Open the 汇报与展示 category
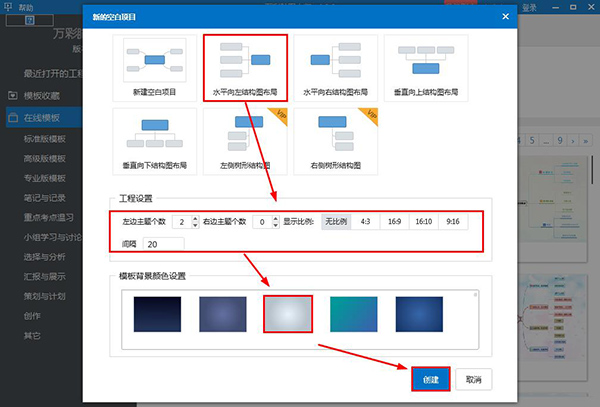The image size is (600, 407). [x=45, y=277]
